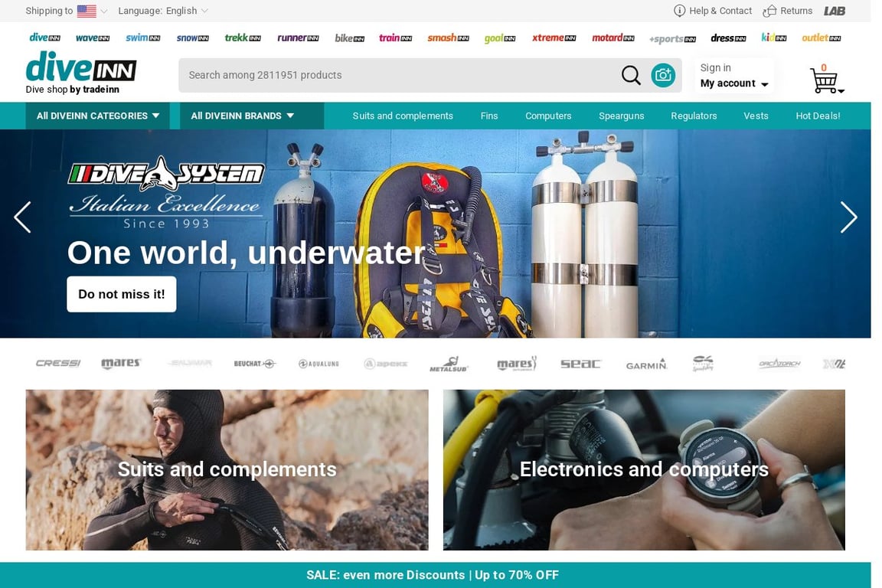Open smashinn store logo

click(448, 38)
